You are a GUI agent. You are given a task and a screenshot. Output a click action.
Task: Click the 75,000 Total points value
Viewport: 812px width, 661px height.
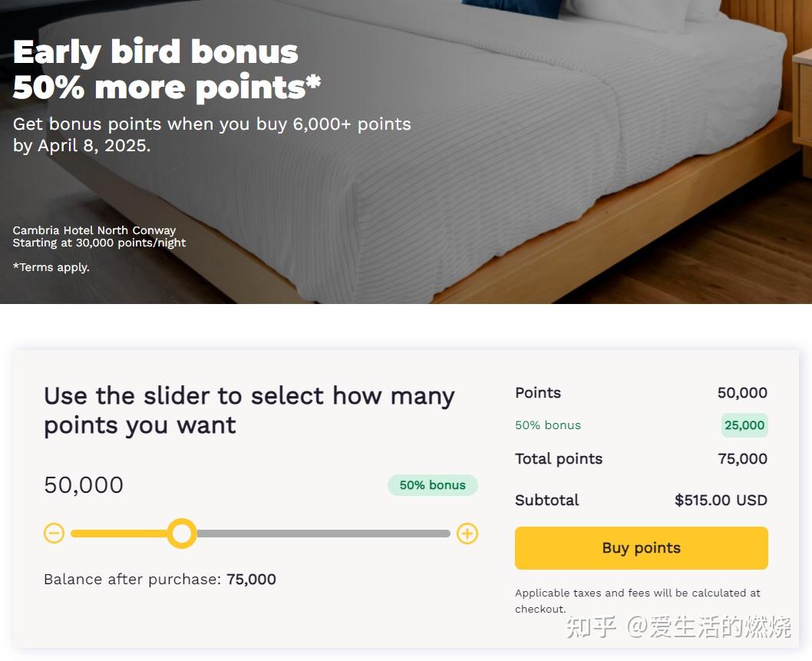point(742,459)
